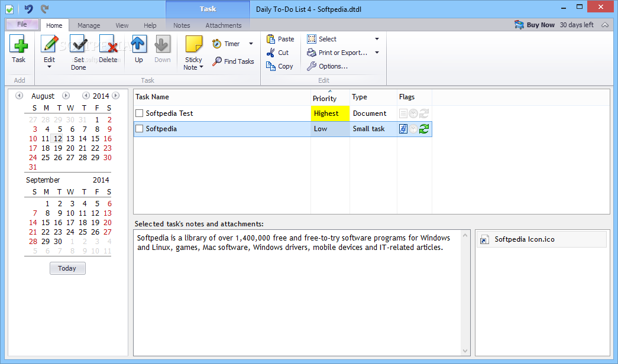This screenshot has width=618, height=364.
Task: Go to previous month in calendar
Action: pos(19,96)
